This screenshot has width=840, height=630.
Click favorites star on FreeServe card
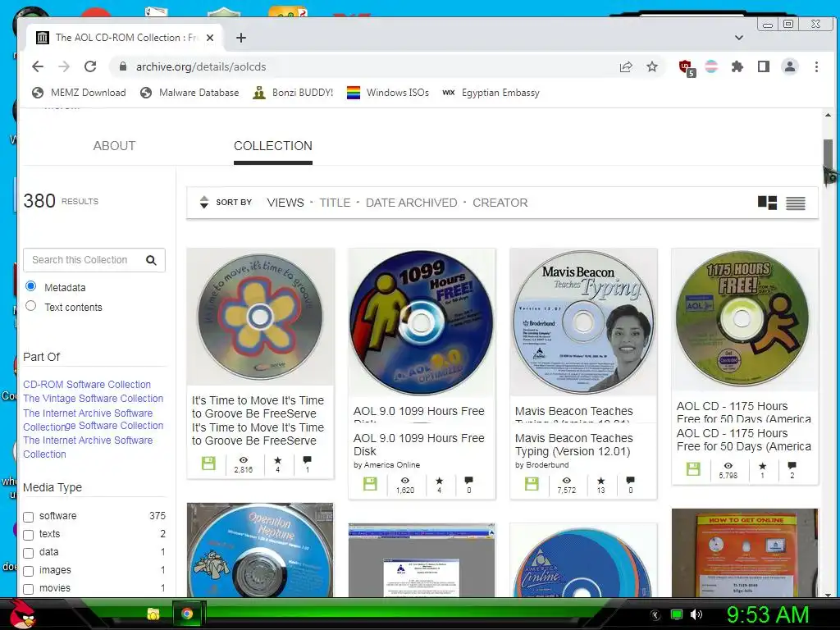(277, 460)
